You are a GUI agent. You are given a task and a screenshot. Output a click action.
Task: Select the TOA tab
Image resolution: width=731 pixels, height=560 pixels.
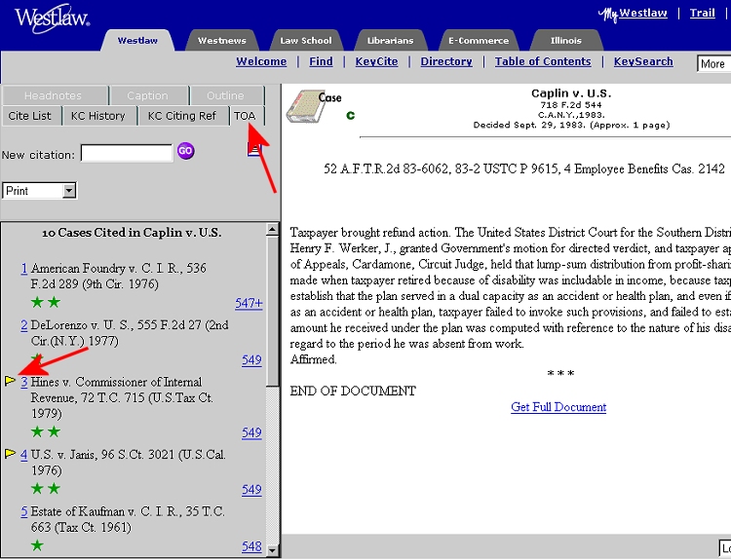(x=245, y=116)
